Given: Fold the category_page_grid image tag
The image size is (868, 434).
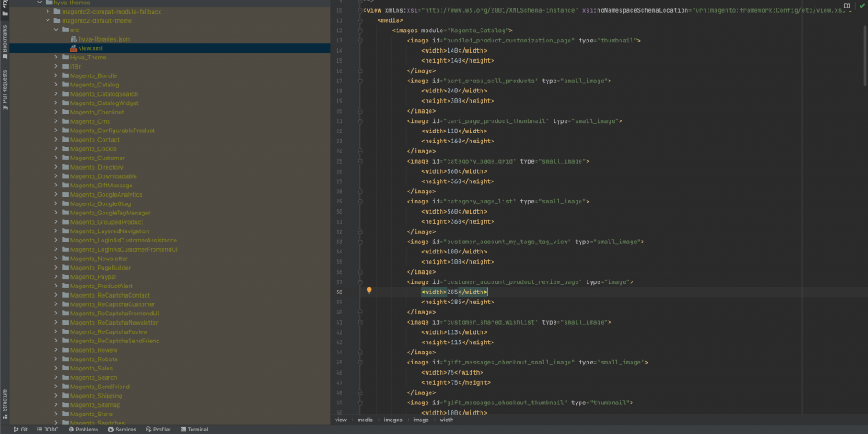Looking at the screenshot, I should click(x=359, y=161).
